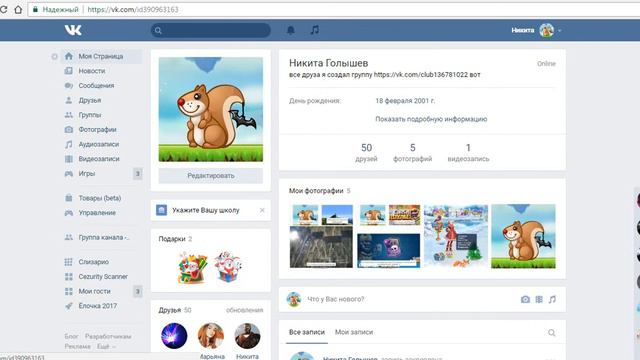Click the gear icon left of Моя Страница
Image resolution: width=640 pixels, height=360 pixels.
click(54, 56)
